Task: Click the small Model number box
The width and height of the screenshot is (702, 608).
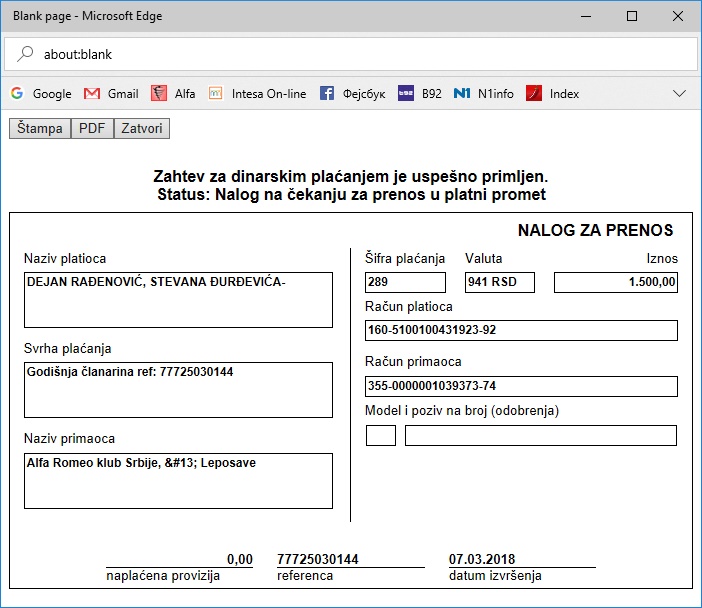Action: [381, 436]
